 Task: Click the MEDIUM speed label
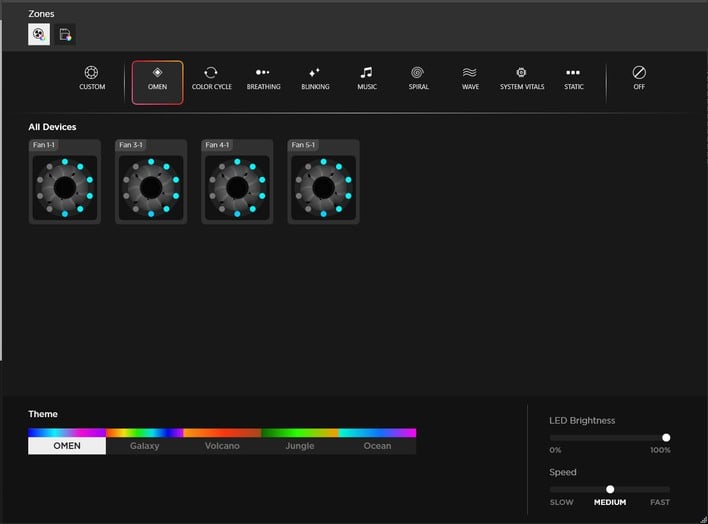click(610, 502)
